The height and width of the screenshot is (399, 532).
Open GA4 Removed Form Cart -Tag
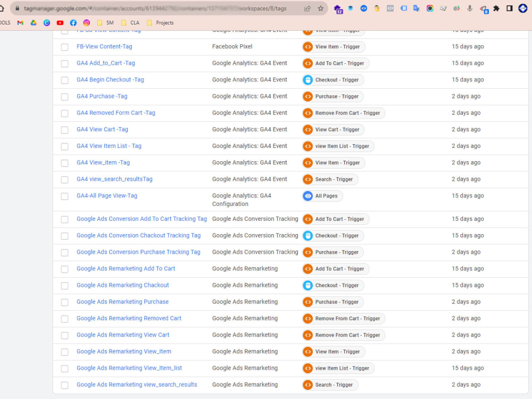pyautogui.click(x=115, y=113)
